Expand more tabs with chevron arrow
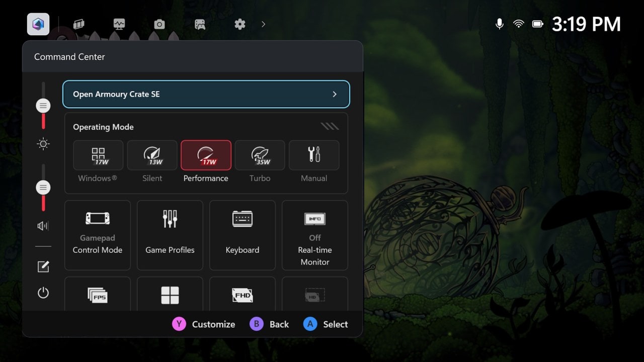 click(x=263, y=24)
